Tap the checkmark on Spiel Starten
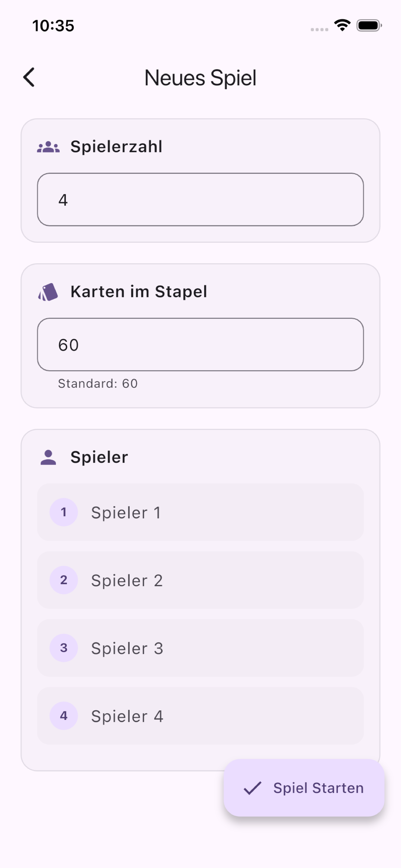This screenshot has width=401, height=868. 253,788
